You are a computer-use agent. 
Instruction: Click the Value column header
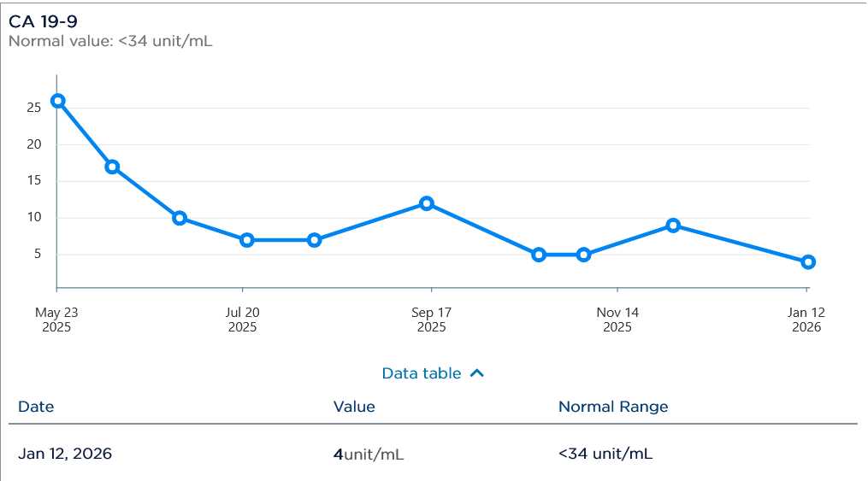(x=354, y=407)
